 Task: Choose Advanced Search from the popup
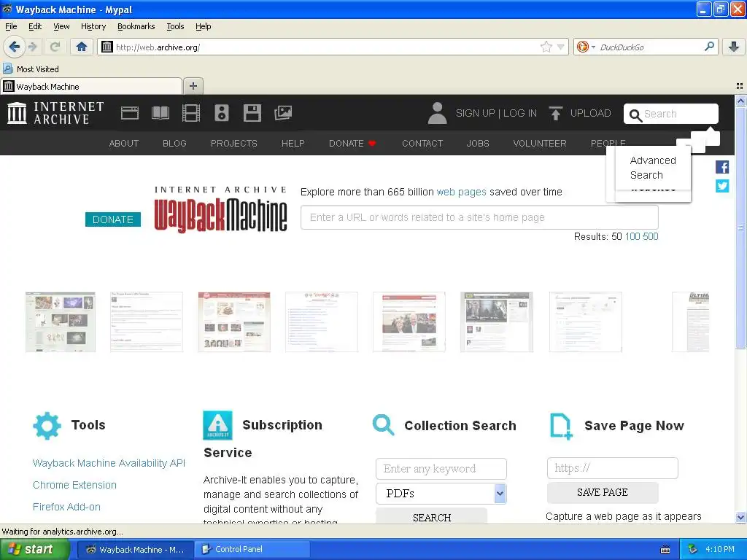[x=653, y=168]
